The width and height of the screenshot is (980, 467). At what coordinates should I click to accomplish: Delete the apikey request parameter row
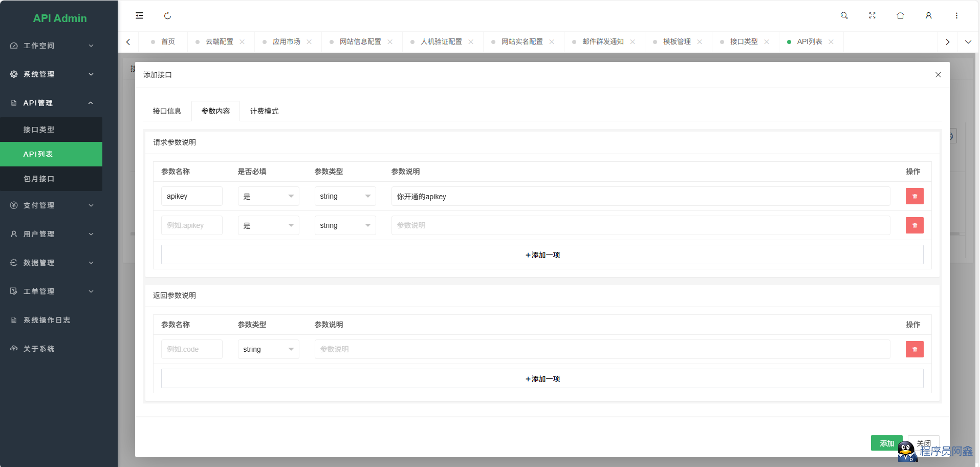click(x=914, y=196)
